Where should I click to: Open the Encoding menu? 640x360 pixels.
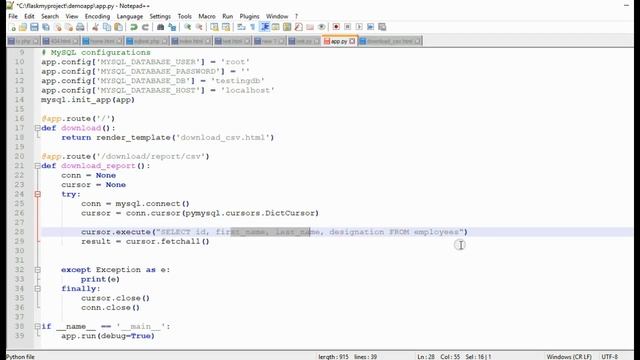pos(97,16)
